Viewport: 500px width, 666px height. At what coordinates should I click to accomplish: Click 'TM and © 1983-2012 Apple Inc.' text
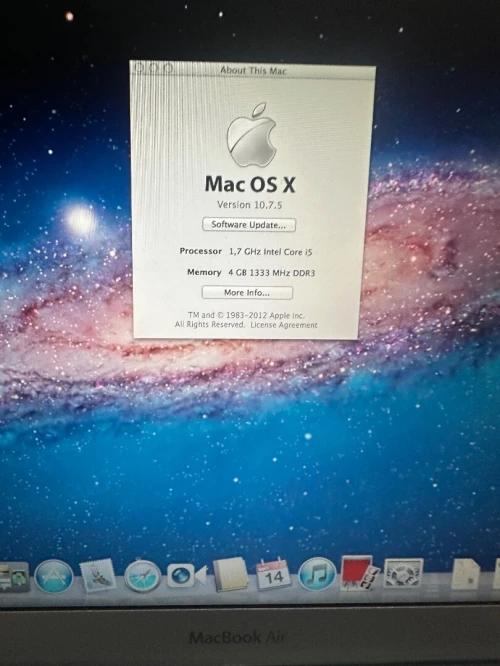click(x=246, y=315)
